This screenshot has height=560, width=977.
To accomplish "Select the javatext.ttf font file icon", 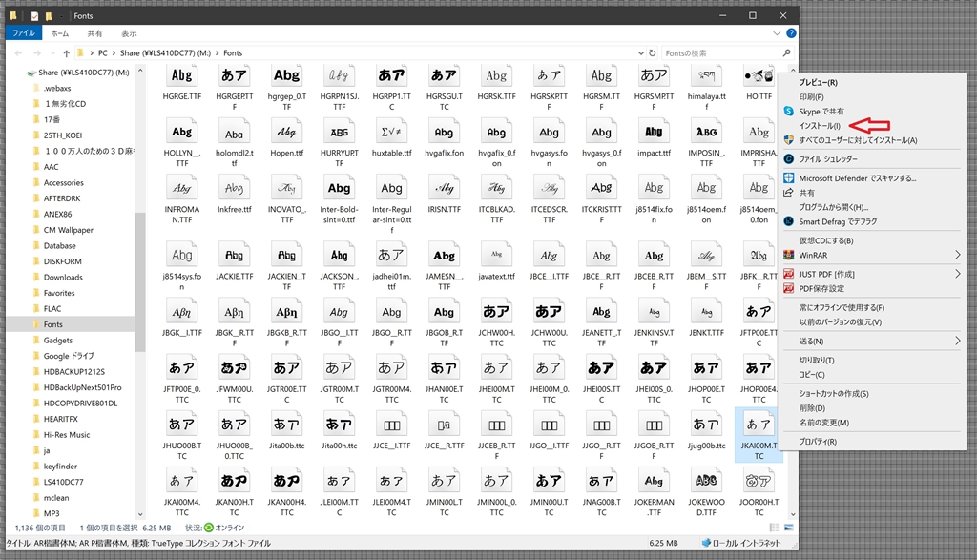I will (x=496, y=256).
